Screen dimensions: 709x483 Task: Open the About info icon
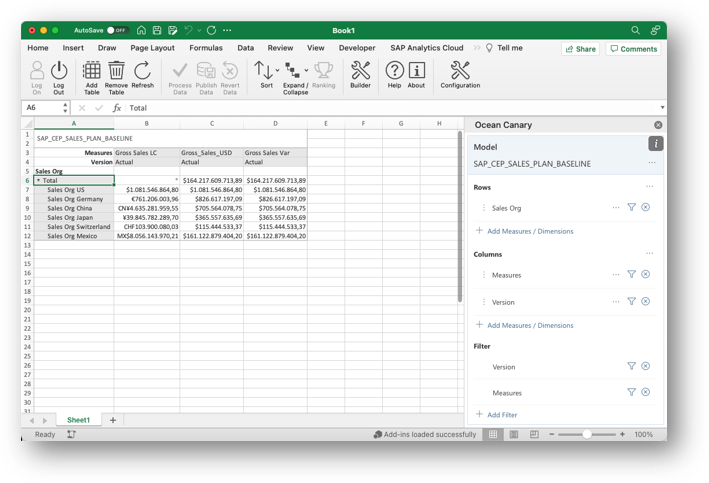tap(416, 71)
